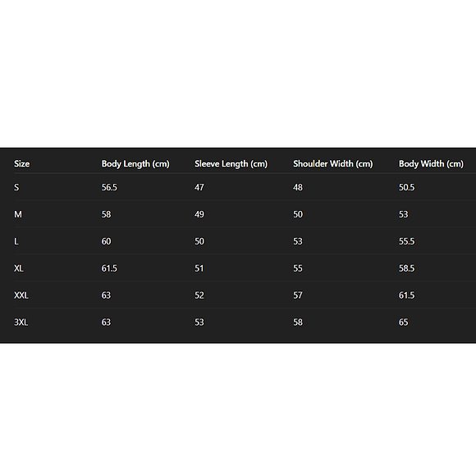Viewport: 476px width, 476px height.
Task: Click body length value 56.5
Action: (x=109, y=187)
